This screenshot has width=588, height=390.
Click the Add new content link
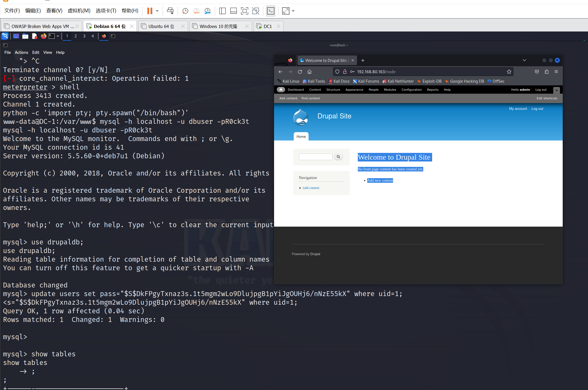380,180
